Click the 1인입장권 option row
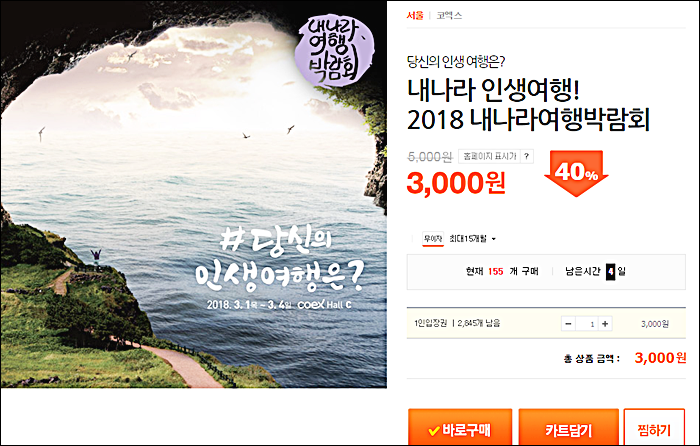 pos(546,323)
